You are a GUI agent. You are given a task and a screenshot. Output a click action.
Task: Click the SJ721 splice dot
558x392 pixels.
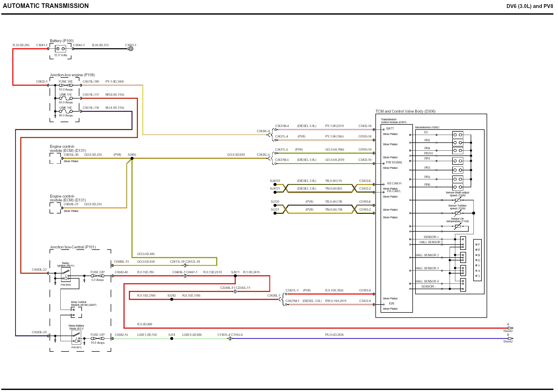coord(275,213)
